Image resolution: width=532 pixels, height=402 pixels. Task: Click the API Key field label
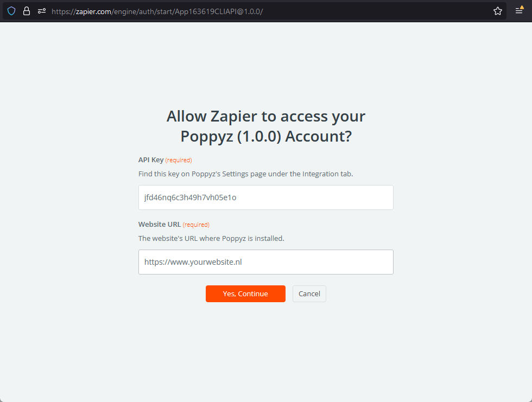[151, 160]
